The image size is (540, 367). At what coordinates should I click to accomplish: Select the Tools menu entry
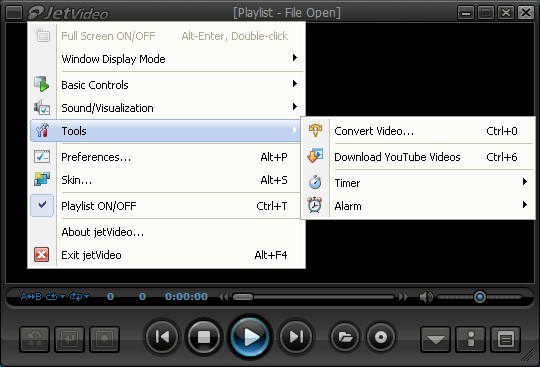[x=165, y=131]
